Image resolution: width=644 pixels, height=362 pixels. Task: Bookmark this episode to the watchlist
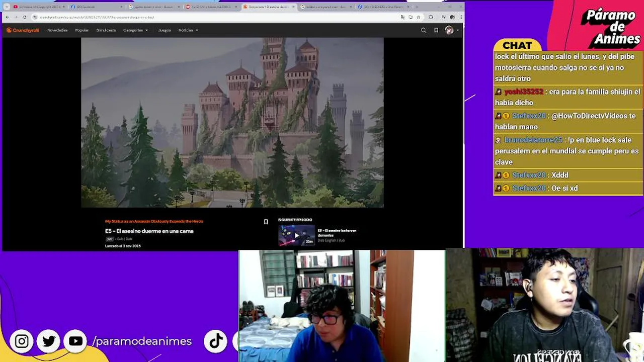tap(266, 222)
